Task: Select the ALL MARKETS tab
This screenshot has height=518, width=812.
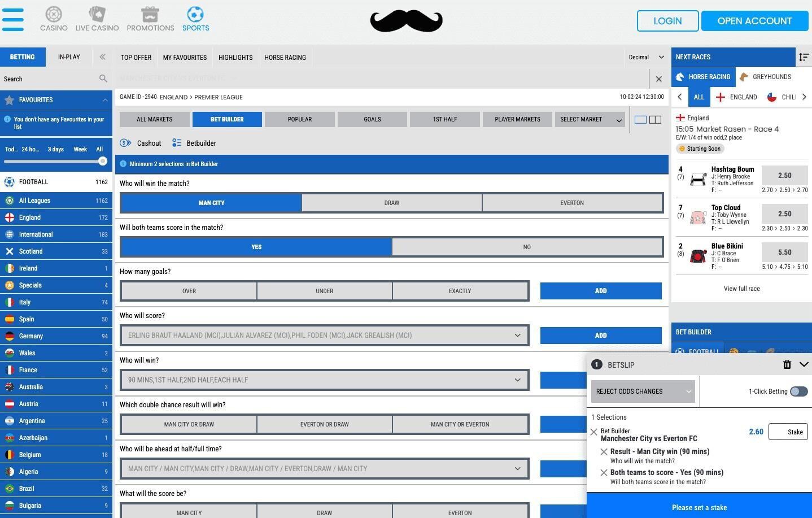Action: (x=155, y=119)
